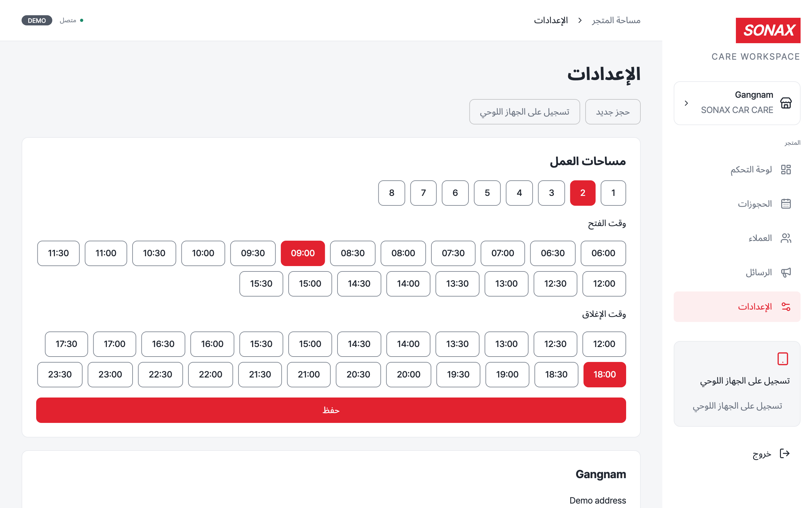Click the Demo address text
This screenshot has width=812, height=508.
pos(598,500)
